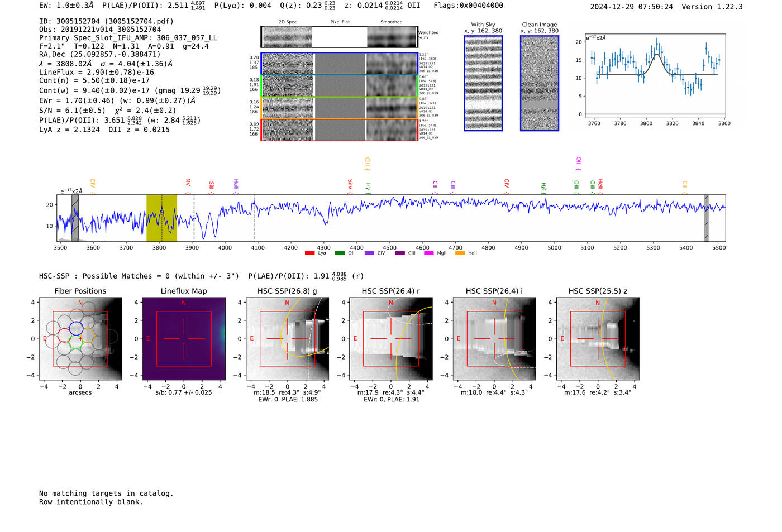Viewport: 782px width, 532px height.
Task: Click the blue fiber circle in Fiber Positions
Action: point(77,328)
